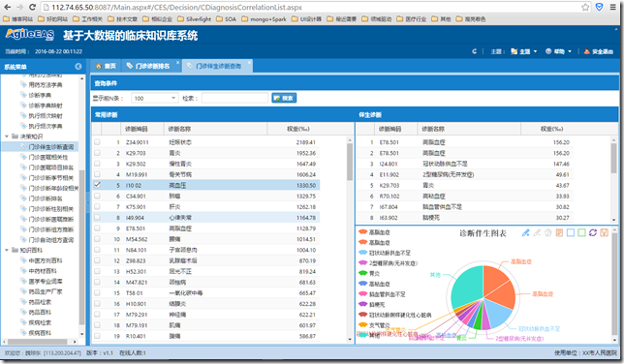Image resolution: width=624 pixels, height=364 pixels.
Task: Click the 检索 search input field
Action: 234,98
